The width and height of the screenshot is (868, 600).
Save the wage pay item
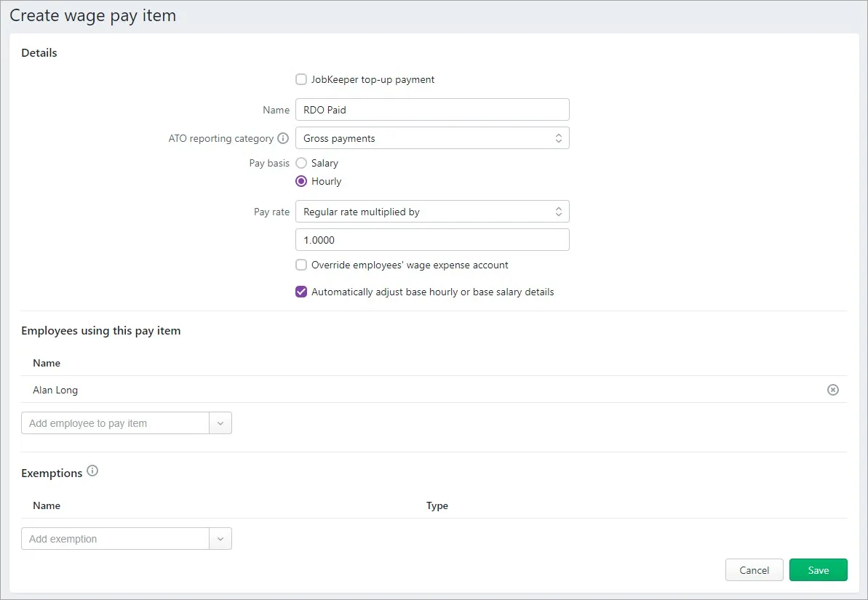click(x=819, y=570)
